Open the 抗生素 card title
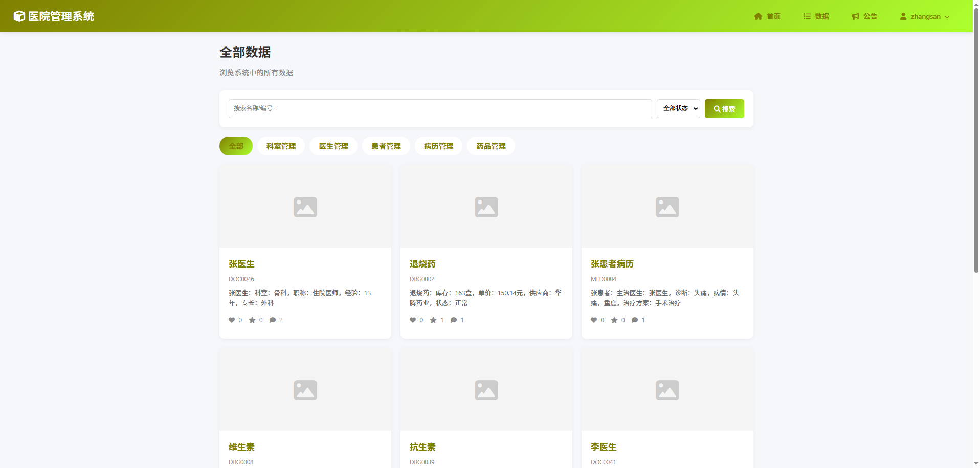Image resolution: width=980 pixels, height=468 pixels. click(422, 447)
